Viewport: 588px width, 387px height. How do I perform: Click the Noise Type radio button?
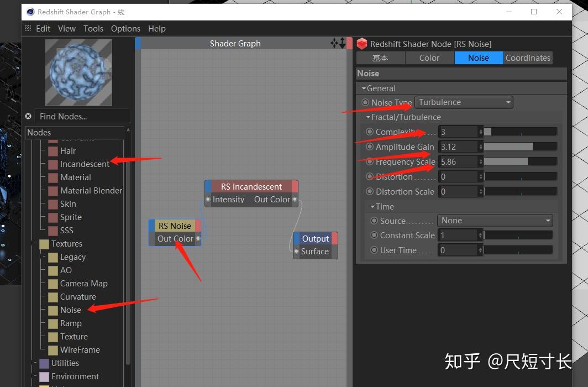(365, 102)
